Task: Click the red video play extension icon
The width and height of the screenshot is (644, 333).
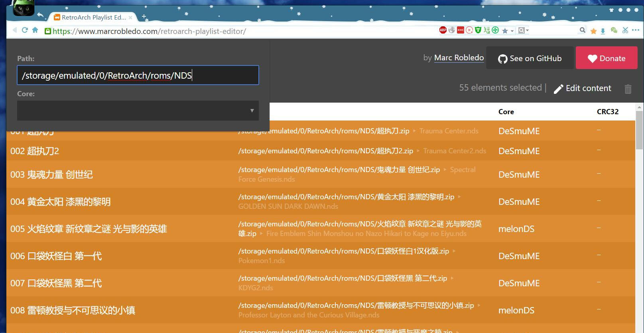Action: (x=469, y=30)
